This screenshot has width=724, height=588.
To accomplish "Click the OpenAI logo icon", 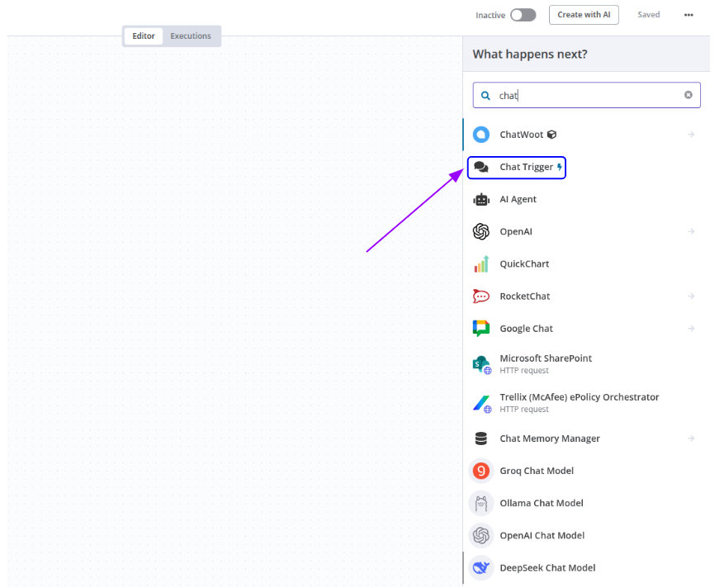I will point(481,231).
